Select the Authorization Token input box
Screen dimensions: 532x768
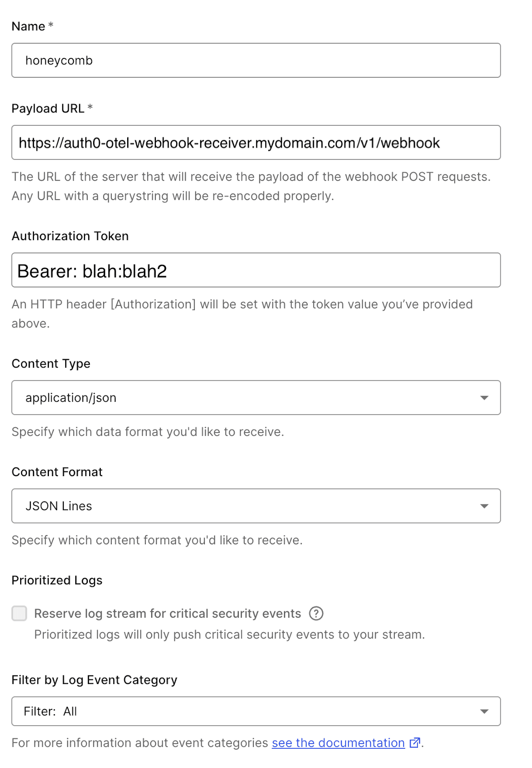click(256, 270)
